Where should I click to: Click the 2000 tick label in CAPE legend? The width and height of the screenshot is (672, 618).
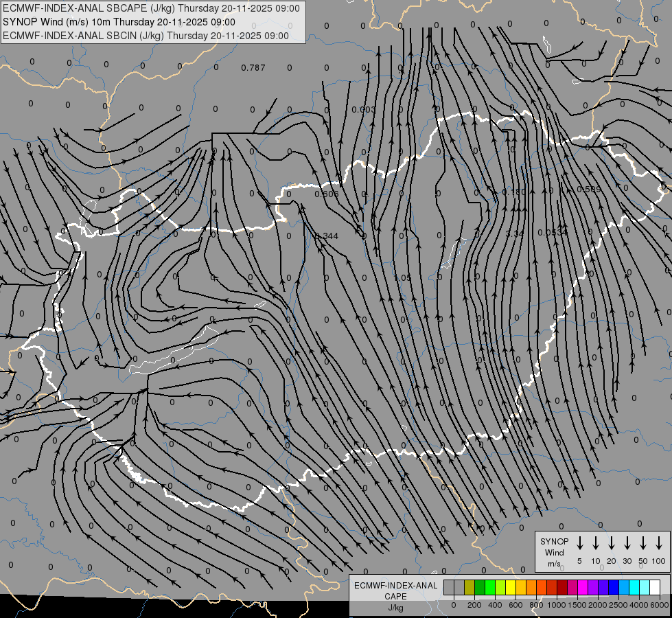pos(598,605)
